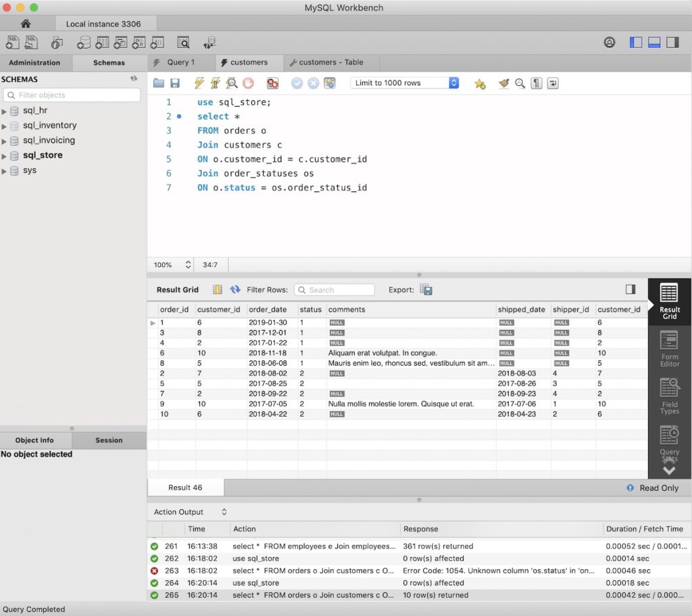Open the Query 1 tab
The width and height of the screenshot is (692, 616).
pyautogui.click(x=181, y=63)
